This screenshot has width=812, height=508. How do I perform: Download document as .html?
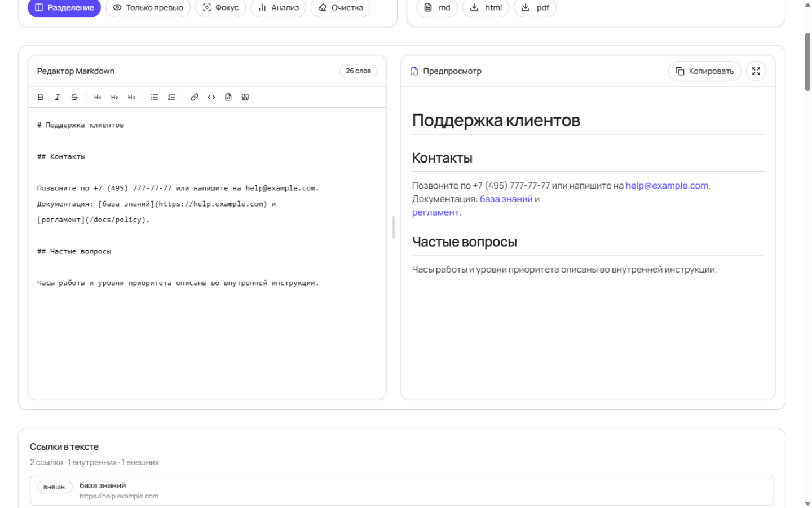(x=486, y=8)
